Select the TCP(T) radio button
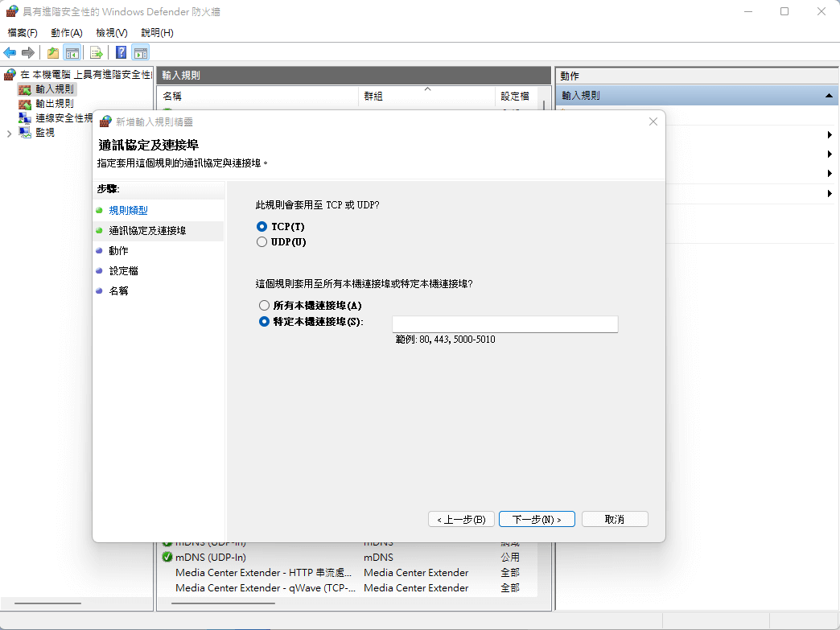Image resolution: width=840 pixels, height=630 pixels. tap(261, 227)
